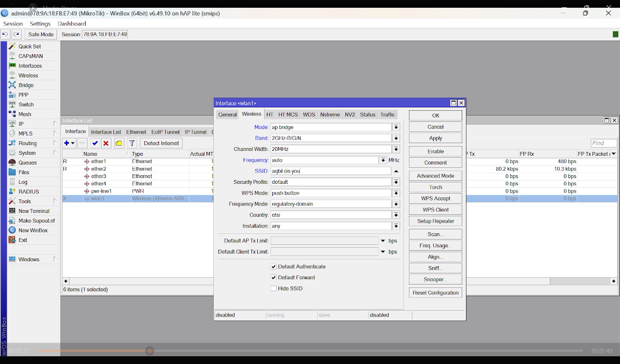Click the Redo arrow in toolbar
620x364 pixels.
coord(16,34)
